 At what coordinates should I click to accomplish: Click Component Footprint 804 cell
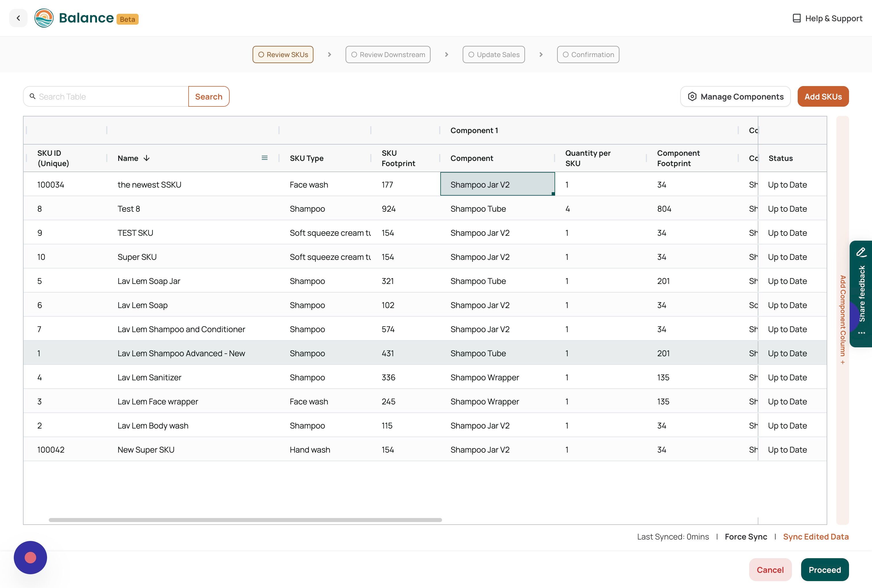pos(692,208)
